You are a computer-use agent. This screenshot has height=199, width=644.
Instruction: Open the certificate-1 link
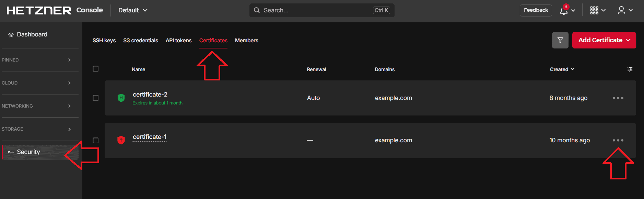(x=150, y=137)
